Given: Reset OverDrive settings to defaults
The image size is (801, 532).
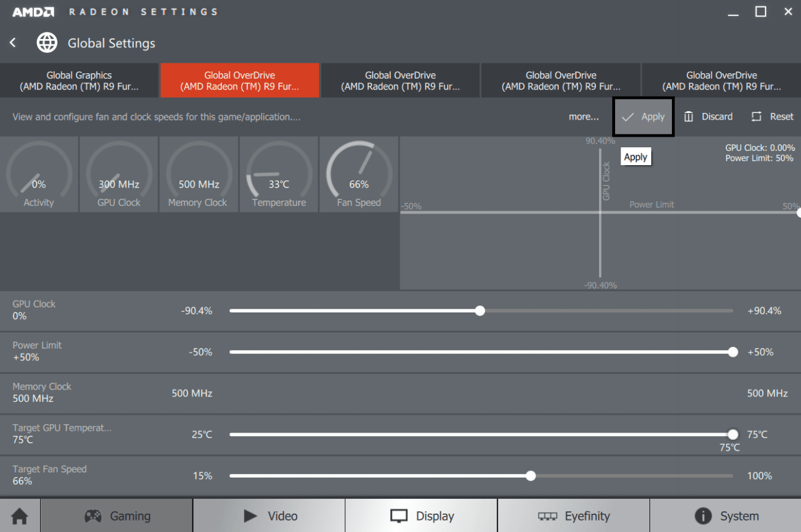Looking at the screenshot, I should pyautogui.click(x=772, y=117).
